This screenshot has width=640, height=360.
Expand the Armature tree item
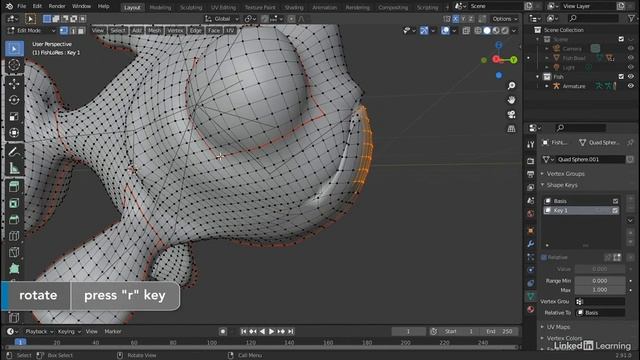pyautogui.click(x=547, y=86)
